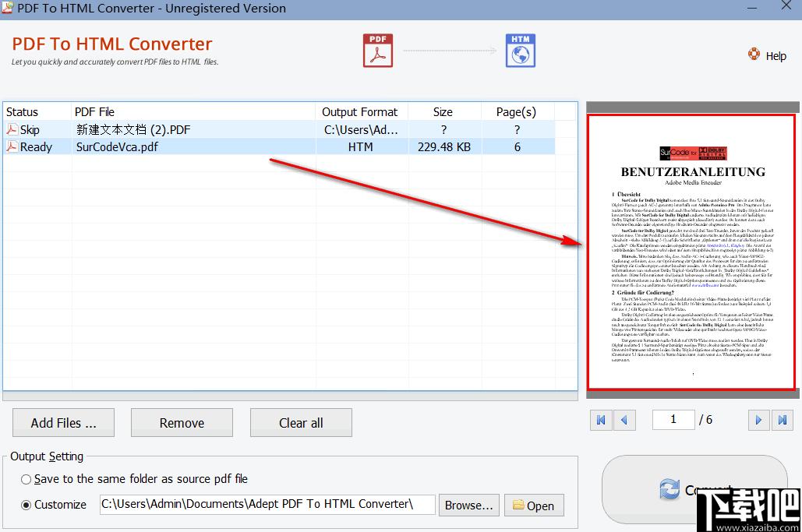
Task: Click the Convert button's refresh arrows icon
Action: 670,489
